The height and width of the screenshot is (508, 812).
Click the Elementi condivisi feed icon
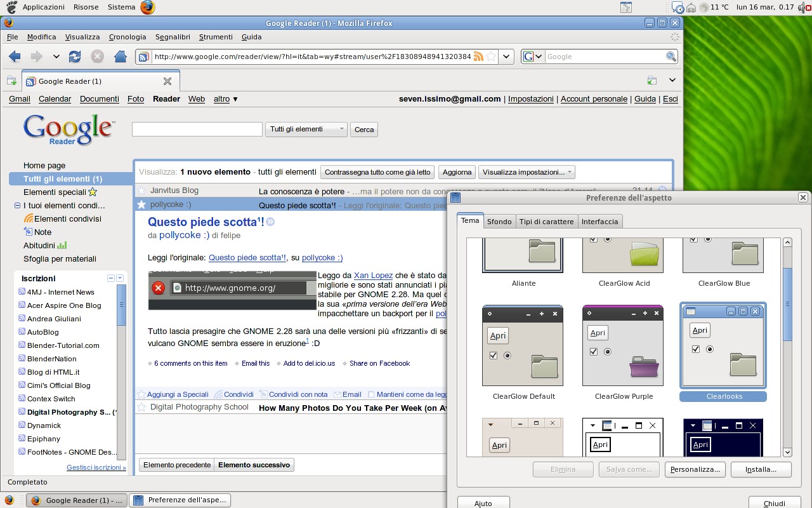click(28, 218)
